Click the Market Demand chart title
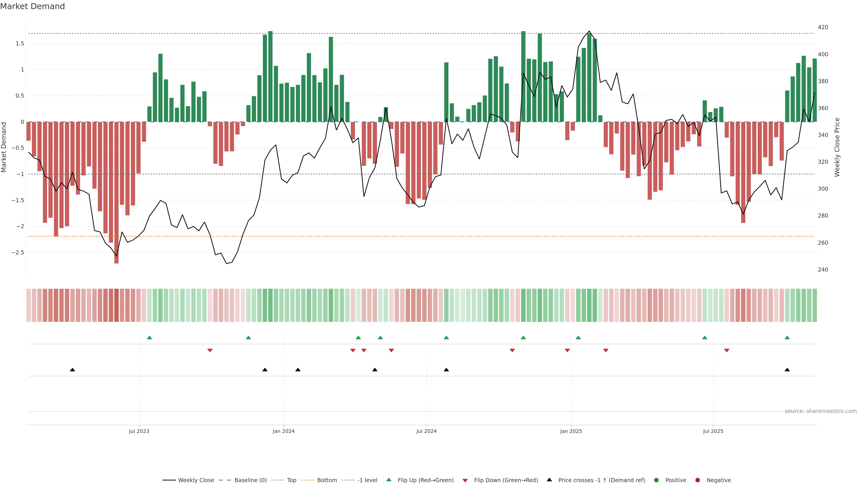 tap(32, 6)
